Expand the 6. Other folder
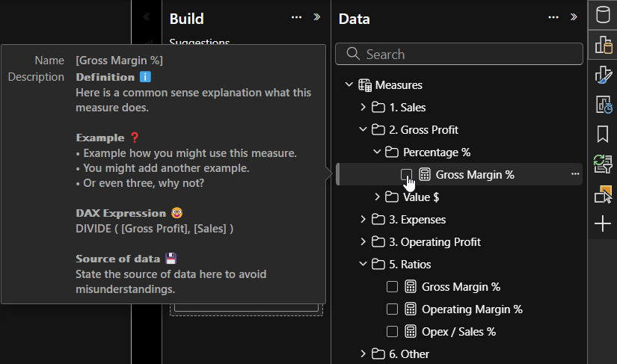 coord(363,354)
